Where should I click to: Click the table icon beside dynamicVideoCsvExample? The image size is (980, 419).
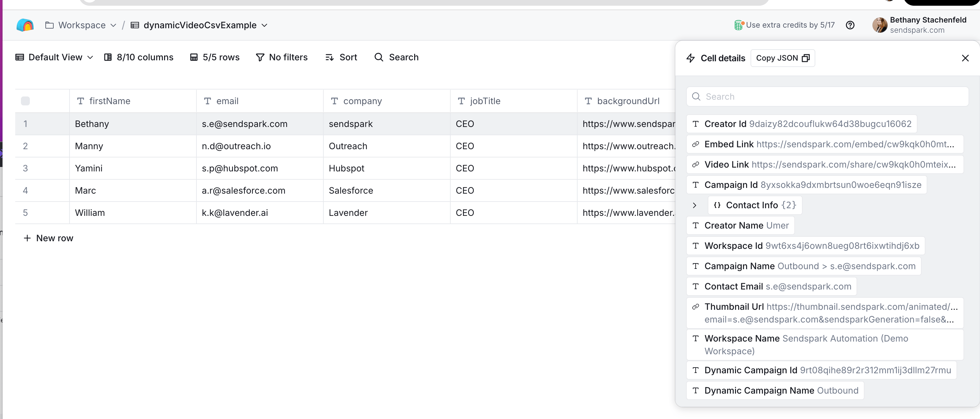coord(135,25)
